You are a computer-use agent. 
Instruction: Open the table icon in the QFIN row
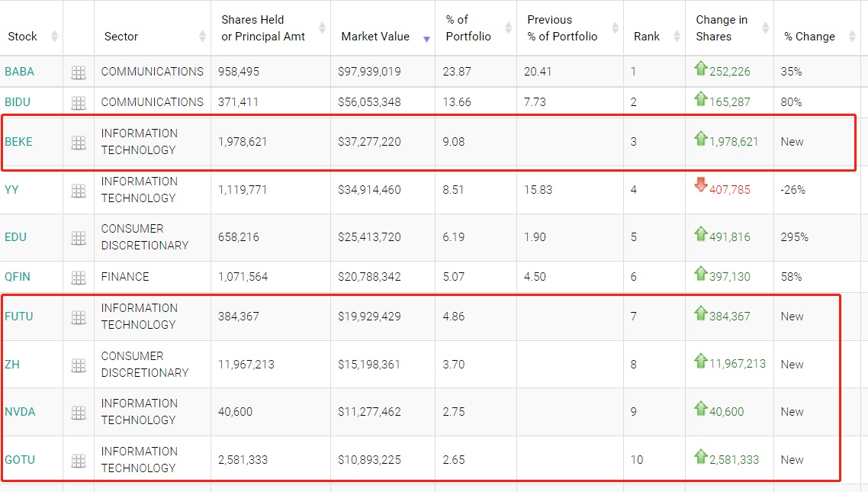point(79,278)
